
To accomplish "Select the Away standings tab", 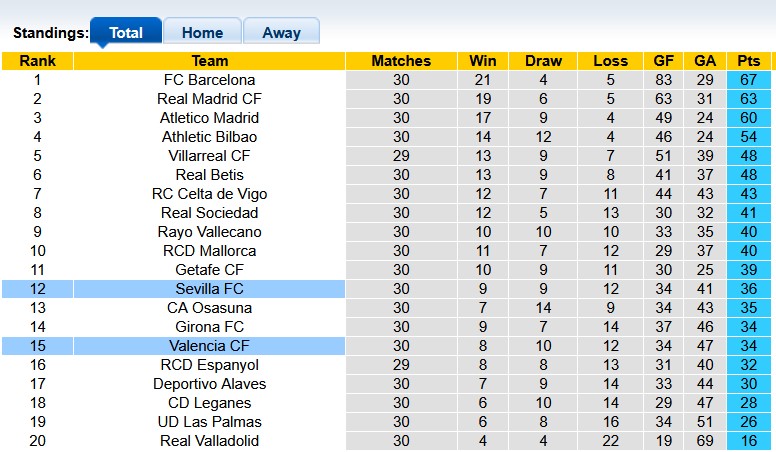I will pos(281,32).
